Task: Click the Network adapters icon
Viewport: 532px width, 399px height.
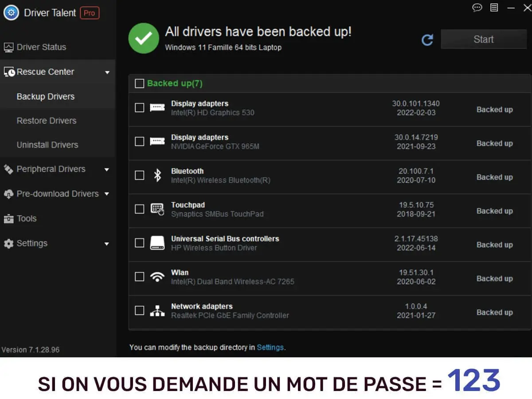Action: [157, 311]
